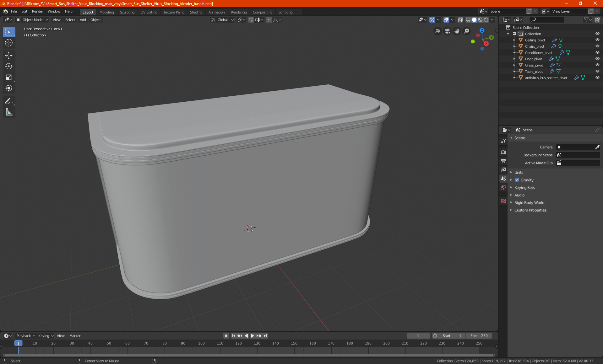The width and height of the screenshot is (603, 364).
Task: Activate the 3D Cursor tool
Action: [x=9, y=43]
